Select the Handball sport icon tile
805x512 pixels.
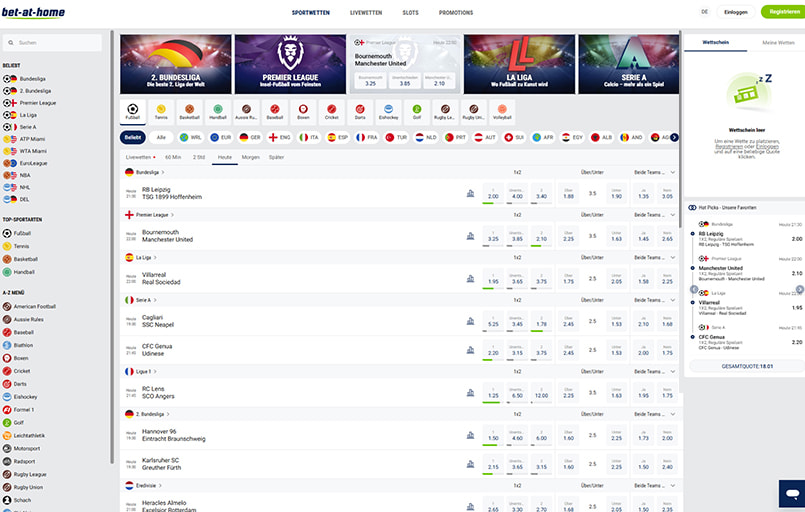(x=218, y=112)
